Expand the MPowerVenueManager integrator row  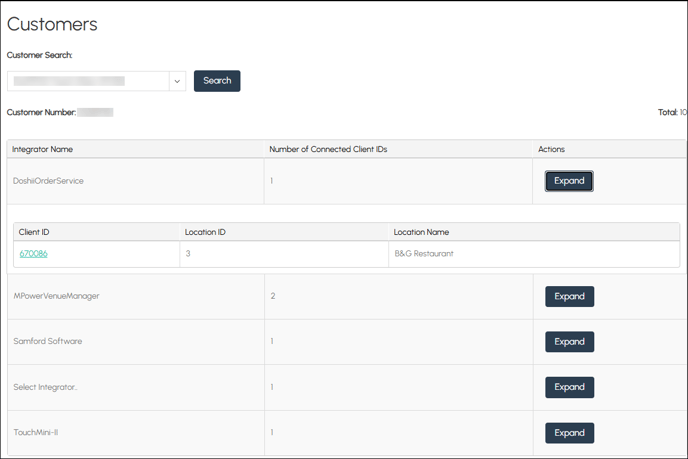click(x=569, y=296)
